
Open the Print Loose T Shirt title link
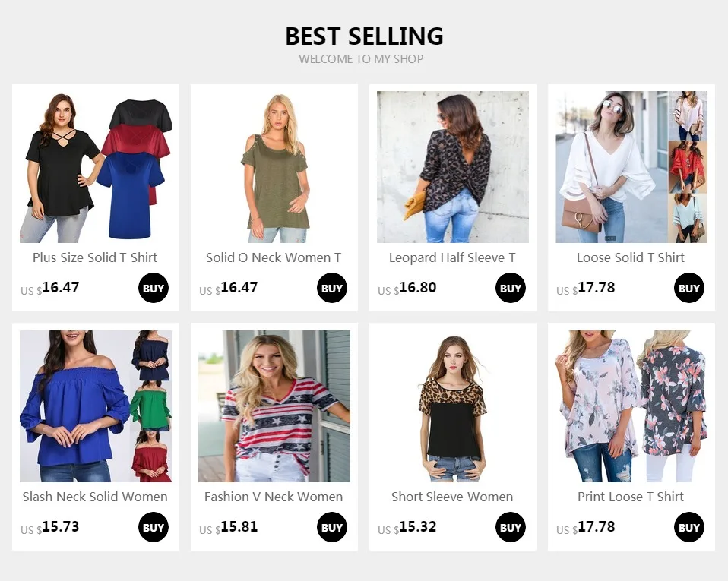click(631, 497)
